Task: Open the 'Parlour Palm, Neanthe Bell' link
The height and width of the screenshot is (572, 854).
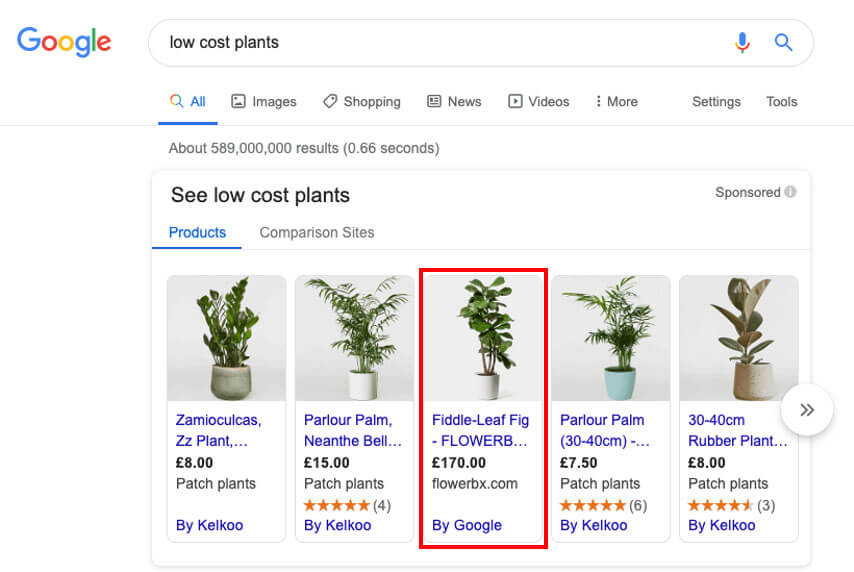Action: pyautogui.click(x=353, y=430)
